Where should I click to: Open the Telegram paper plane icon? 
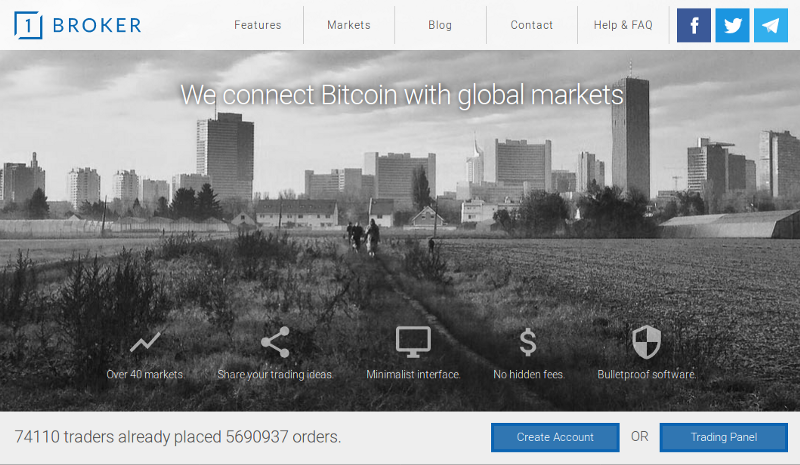pyautogui.click(x=771, y=25)
